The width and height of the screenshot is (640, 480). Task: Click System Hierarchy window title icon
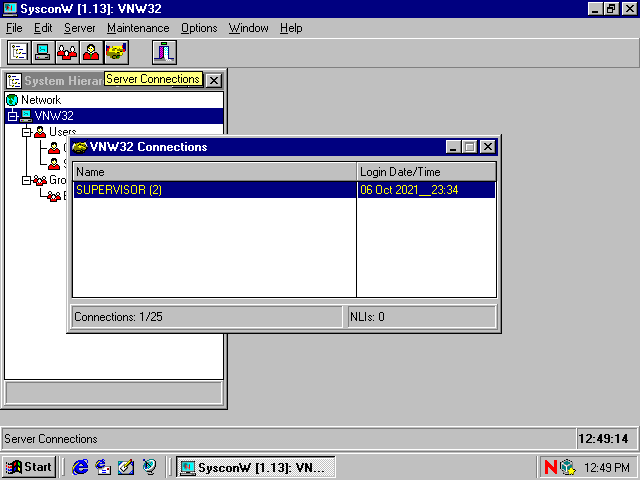point(14,81)
